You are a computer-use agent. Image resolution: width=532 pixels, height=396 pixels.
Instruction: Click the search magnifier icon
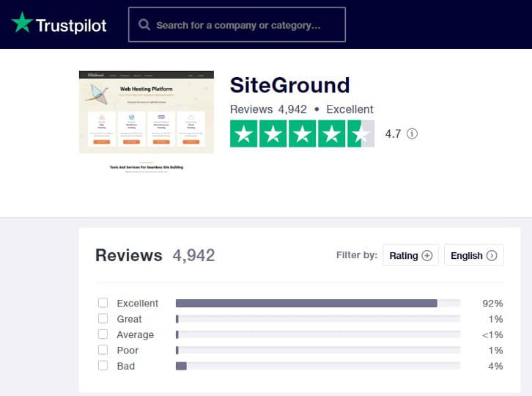click(144, 25)
